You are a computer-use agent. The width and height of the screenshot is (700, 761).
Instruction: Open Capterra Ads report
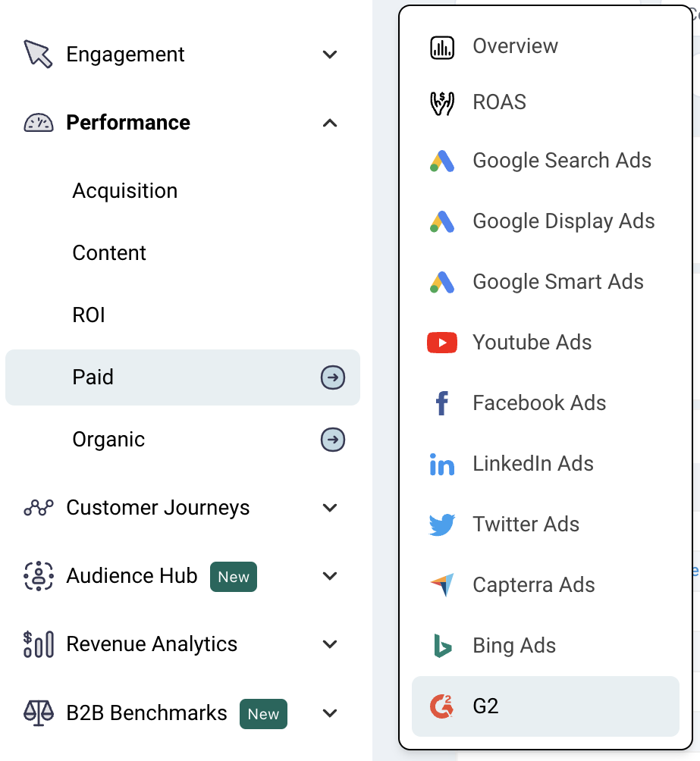[534, 585]
